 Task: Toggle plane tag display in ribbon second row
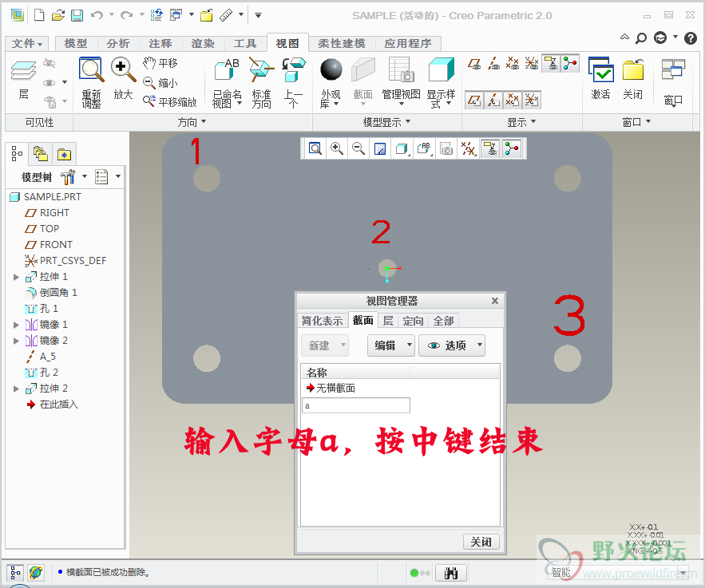[x=474, y=100]
